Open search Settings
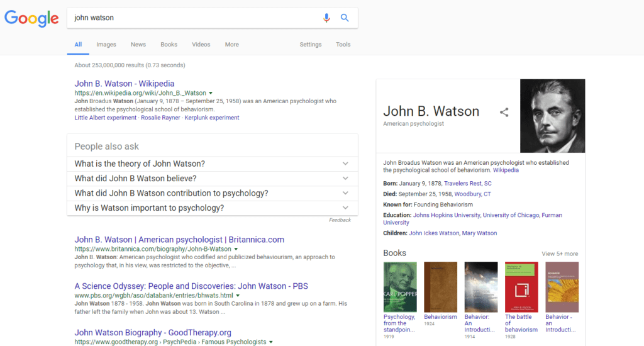This screenshot has width=644, height=346. 311,45
